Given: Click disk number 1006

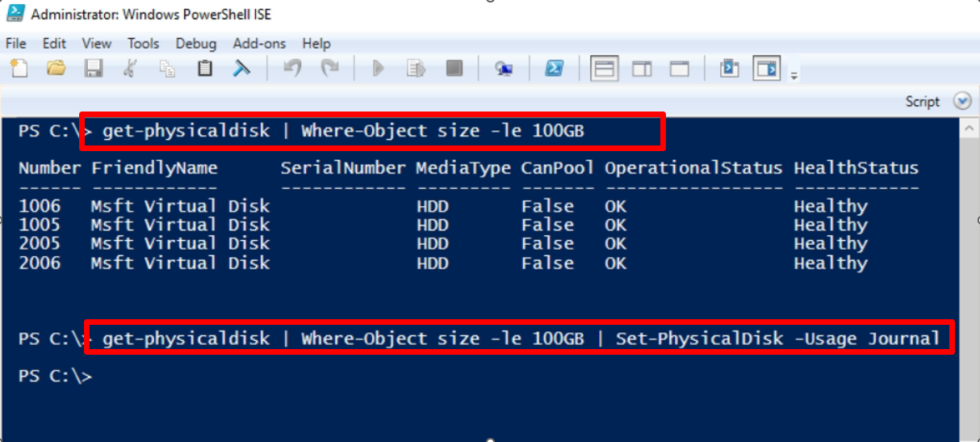Looking at the screenshot, I should (x=39, y=206).
